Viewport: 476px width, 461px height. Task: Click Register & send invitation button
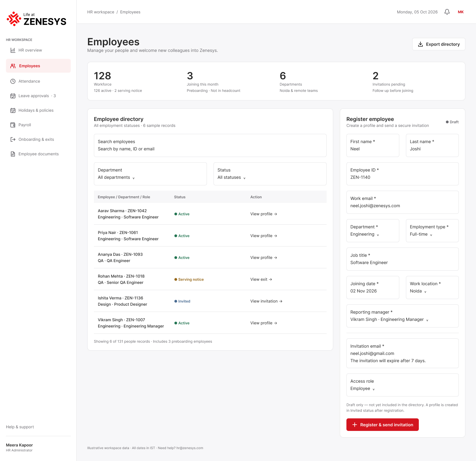tap(382, 425)
